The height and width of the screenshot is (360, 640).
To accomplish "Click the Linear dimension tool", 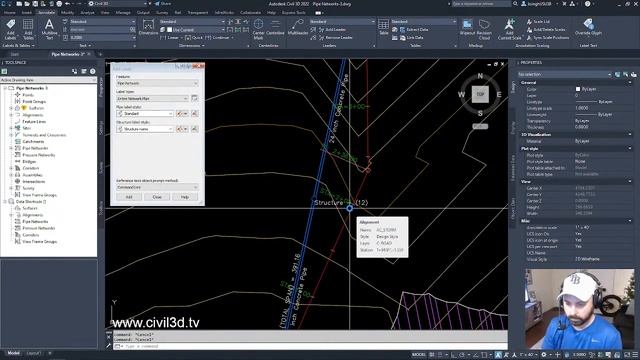I will [170, 38].
